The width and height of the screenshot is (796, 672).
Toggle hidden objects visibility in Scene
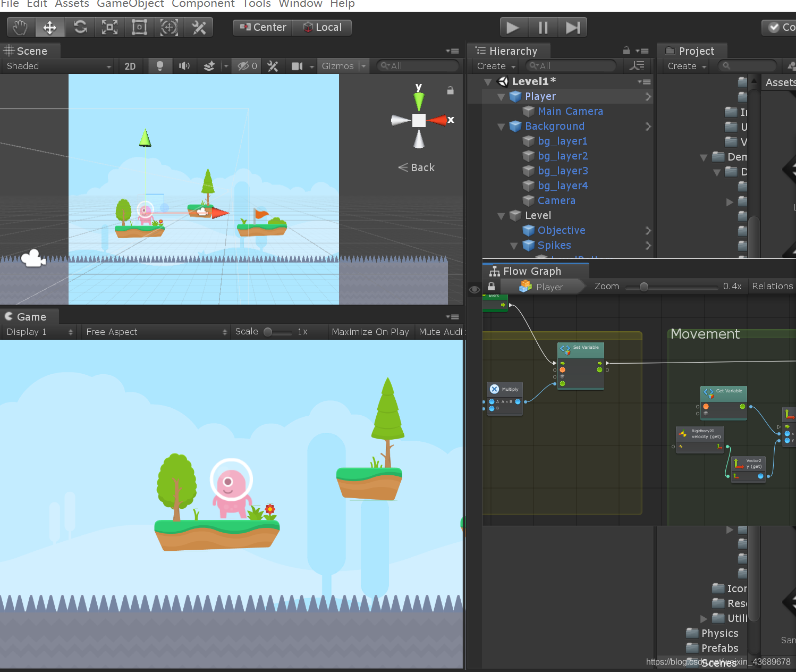247,66
